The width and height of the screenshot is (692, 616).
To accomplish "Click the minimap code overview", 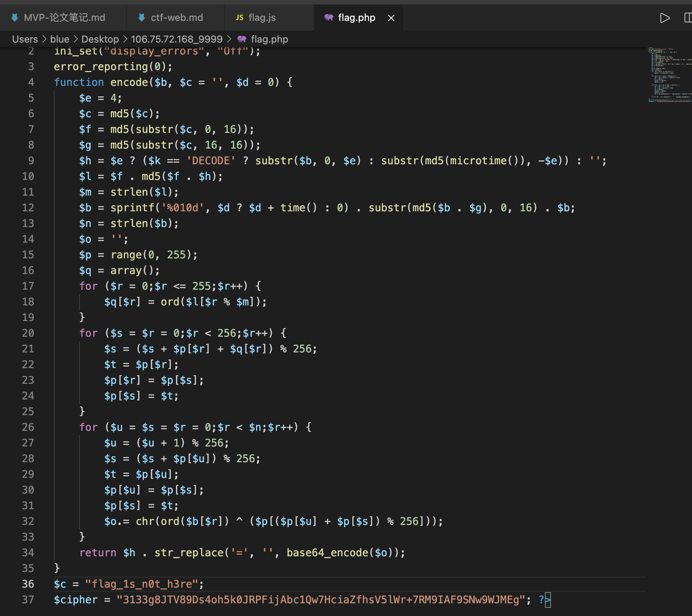I will pyautogui.click(x=670, y=75).
